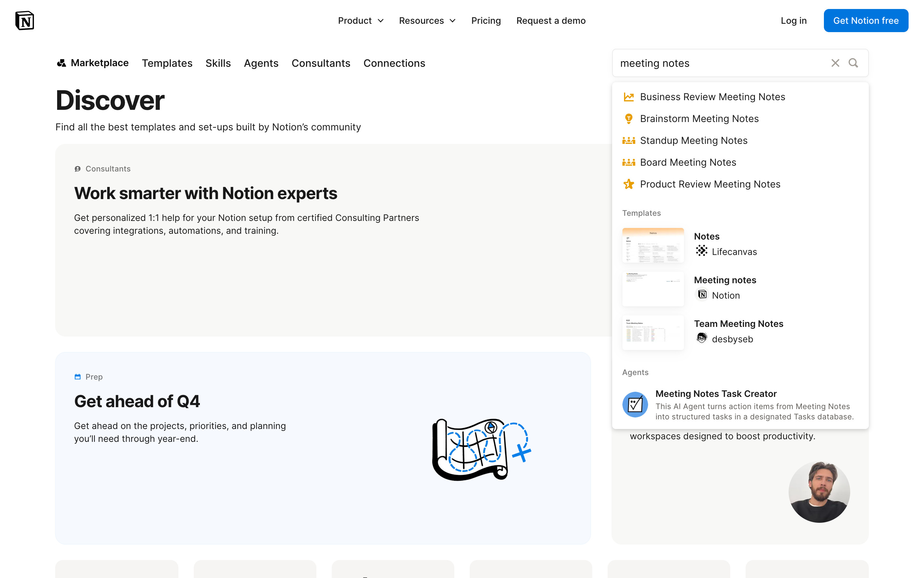
Task: Expand the Resources dropdown menu
Action: [427, 21]
